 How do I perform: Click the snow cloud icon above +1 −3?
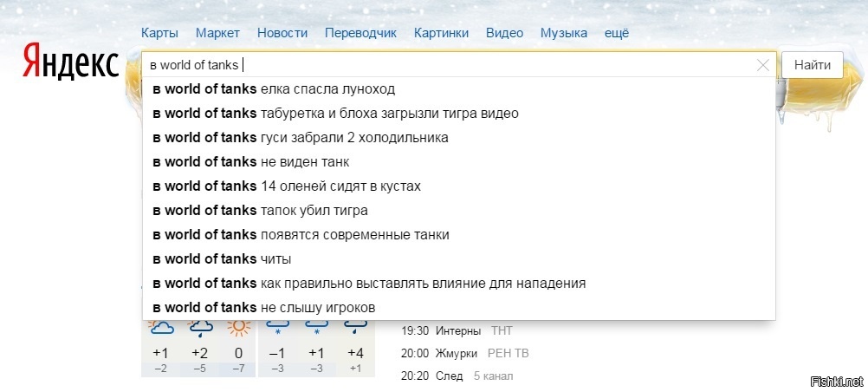coord(317,327)
